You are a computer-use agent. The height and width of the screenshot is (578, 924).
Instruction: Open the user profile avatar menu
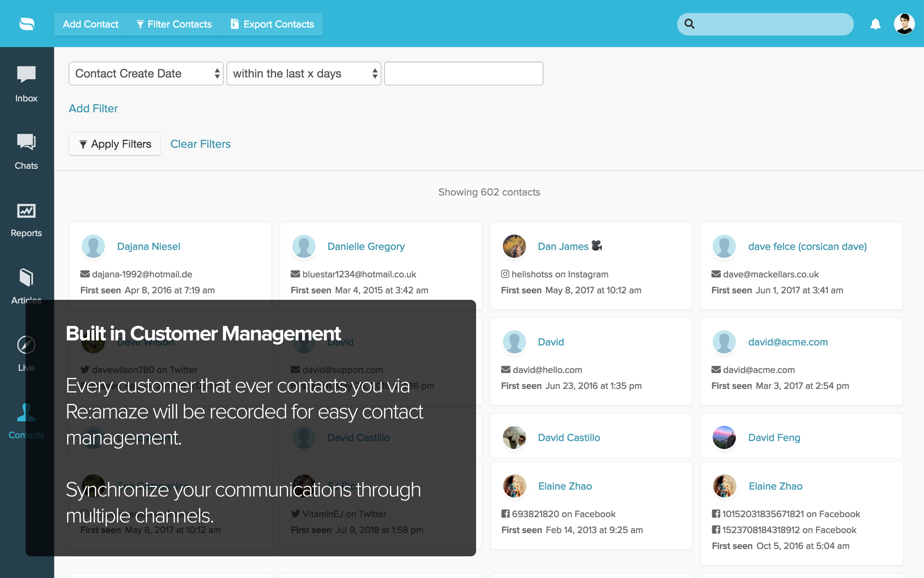tap(904, 24)
